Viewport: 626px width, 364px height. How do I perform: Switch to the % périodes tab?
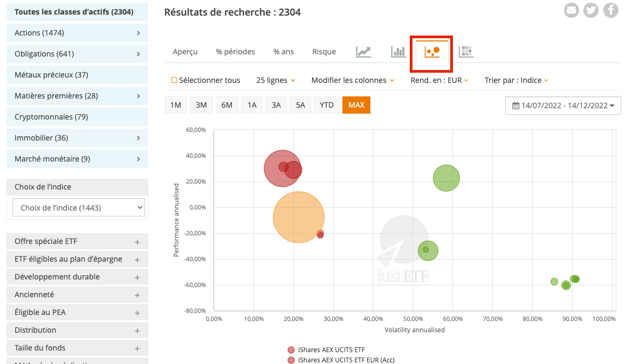[235, 52]
